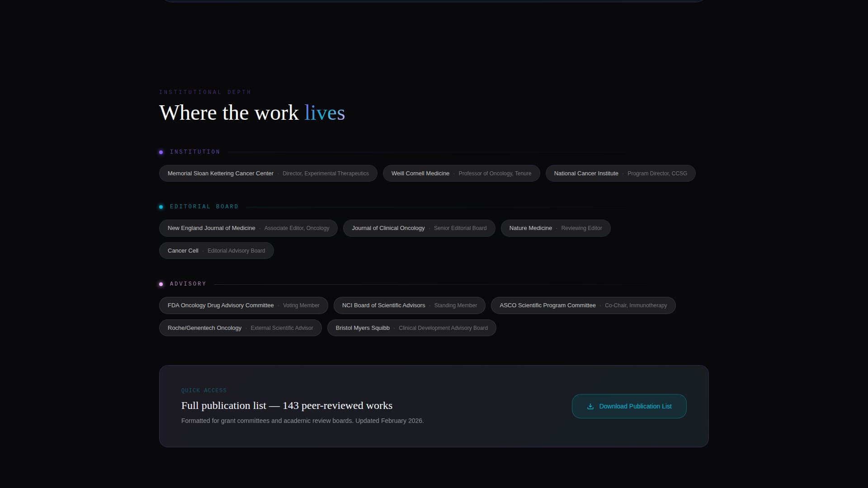The image size is (868, 488).
Task: Click the ADVISORY section label
Action: (x=188, y=284)
